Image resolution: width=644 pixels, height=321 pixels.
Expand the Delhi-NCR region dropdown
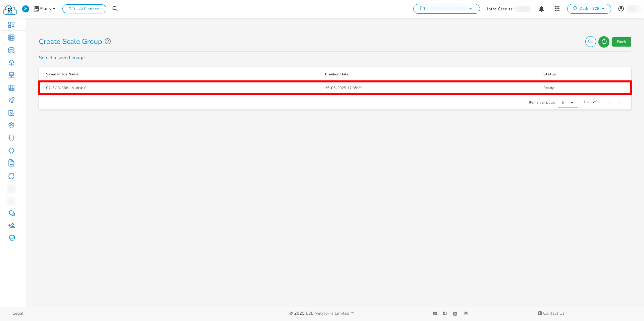click(589, 9)
